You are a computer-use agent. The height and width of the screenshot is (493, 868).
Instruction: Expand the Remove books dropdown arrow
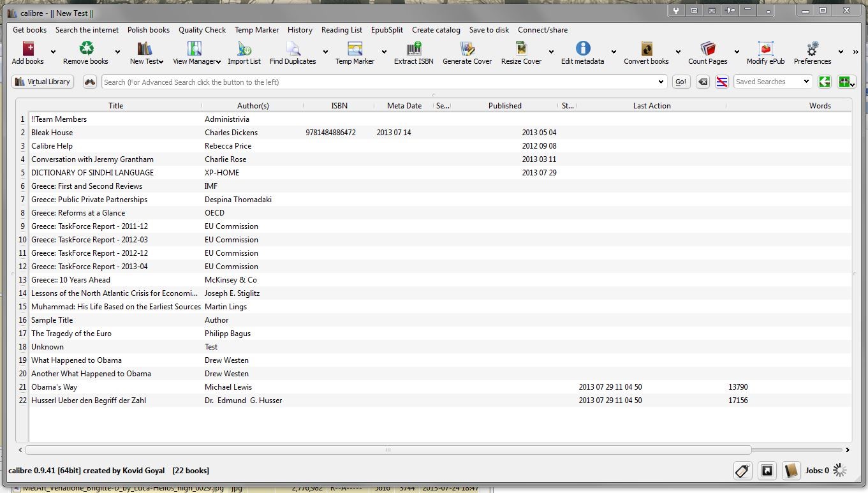click(117, 52)
